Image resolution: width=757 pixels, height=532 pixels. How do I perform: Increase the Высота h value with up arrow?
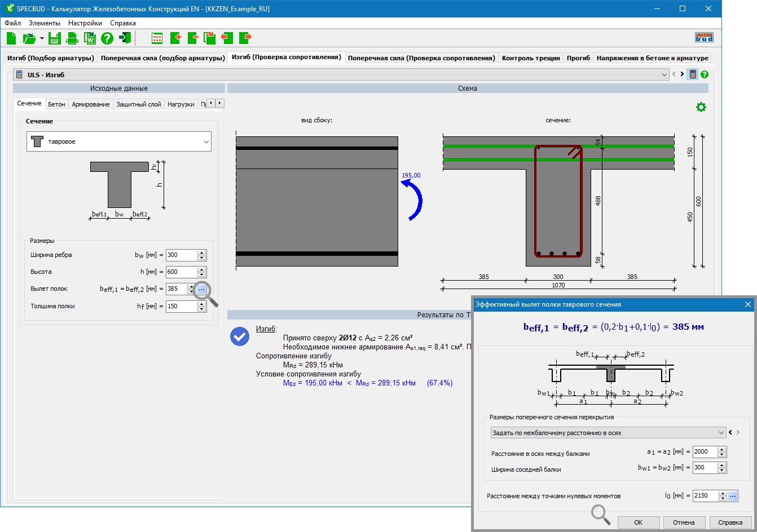[202, 269]
